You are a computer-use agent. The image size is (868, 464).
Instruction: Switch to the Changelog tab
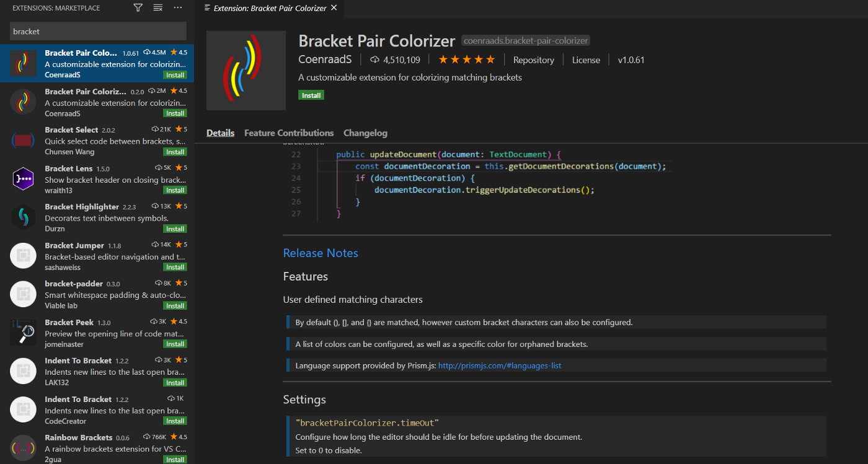point(365,133)
